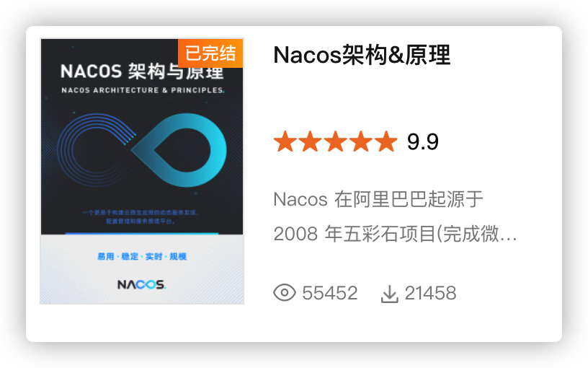
Task: Expand the truncated description ellipsis
Action: point(509,237)
